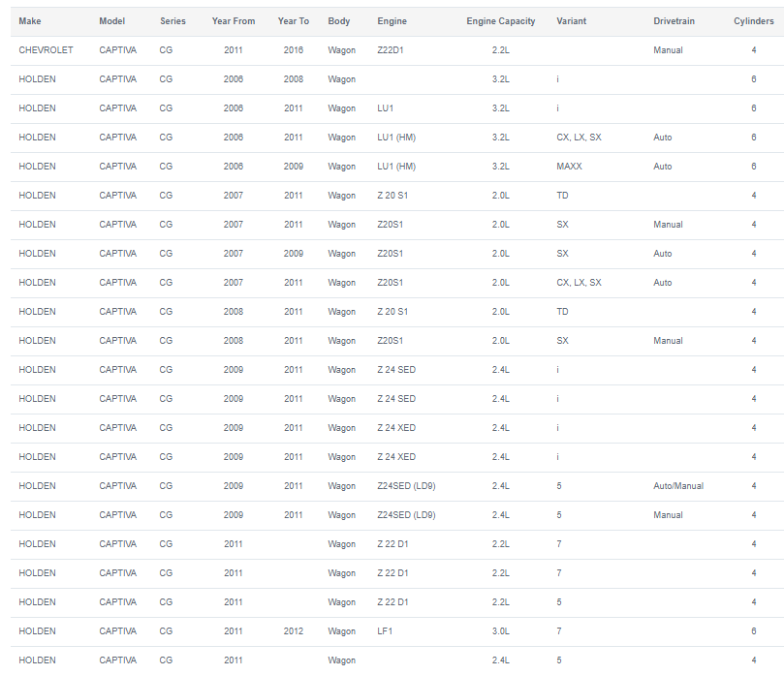Click Manual drivetrain in the CHEVROLET row

(668, 50)
